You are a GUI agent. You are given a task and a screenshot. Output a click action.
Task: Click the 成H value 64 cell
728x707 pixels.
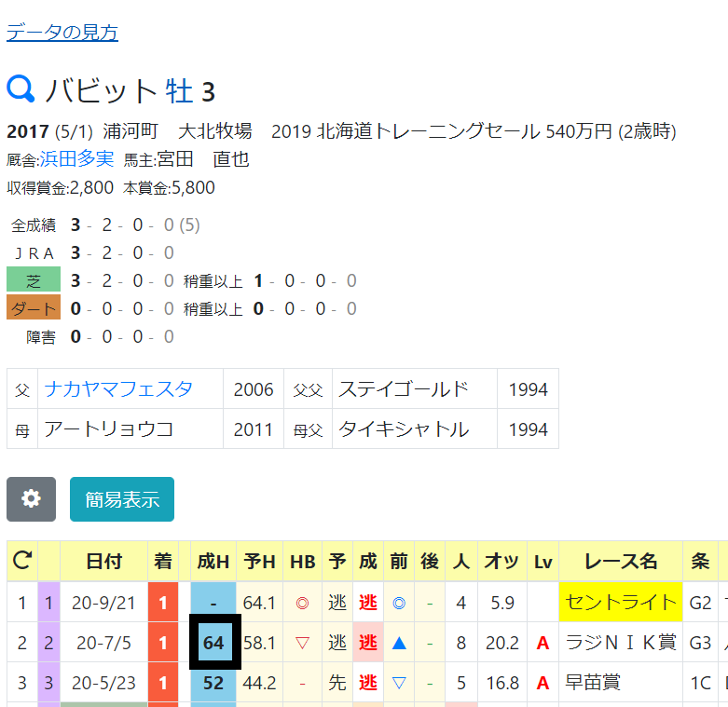pyautogui.click(x=214, y=642)
